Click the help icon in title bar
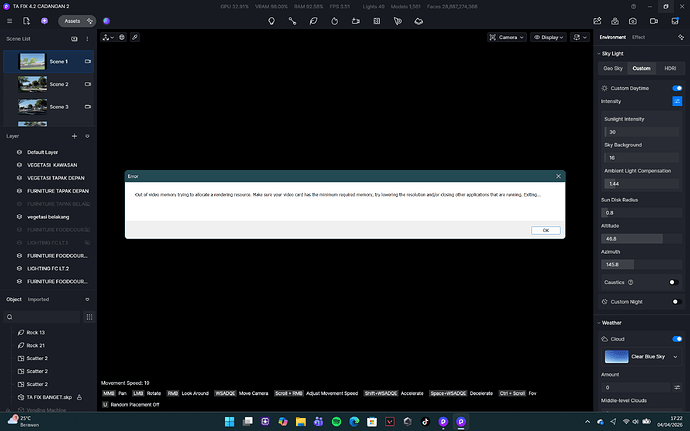Image resolution: width=690 pixels, height=431 pixels. (x=633, y=7)
